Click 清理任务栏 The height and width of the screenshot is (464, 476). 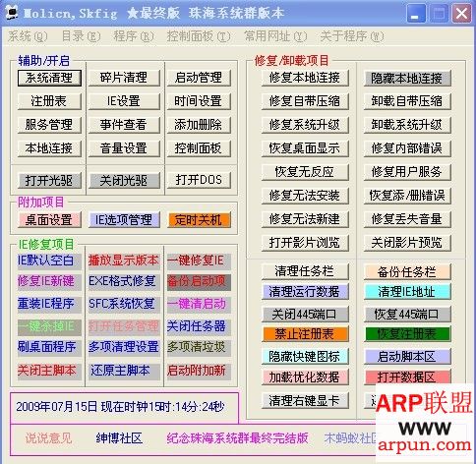305,271
